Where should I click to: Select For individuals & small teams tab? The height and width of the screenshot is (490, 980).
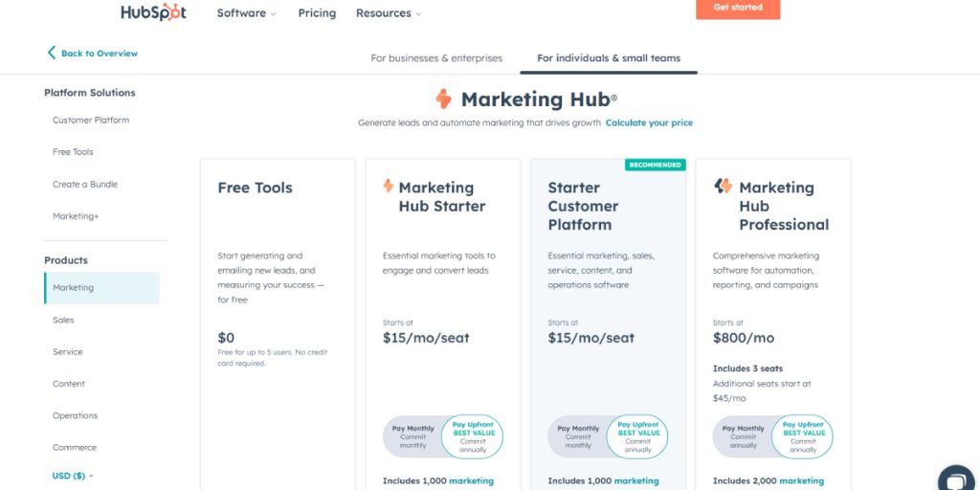pyautogui.click(x=609, y=58)
